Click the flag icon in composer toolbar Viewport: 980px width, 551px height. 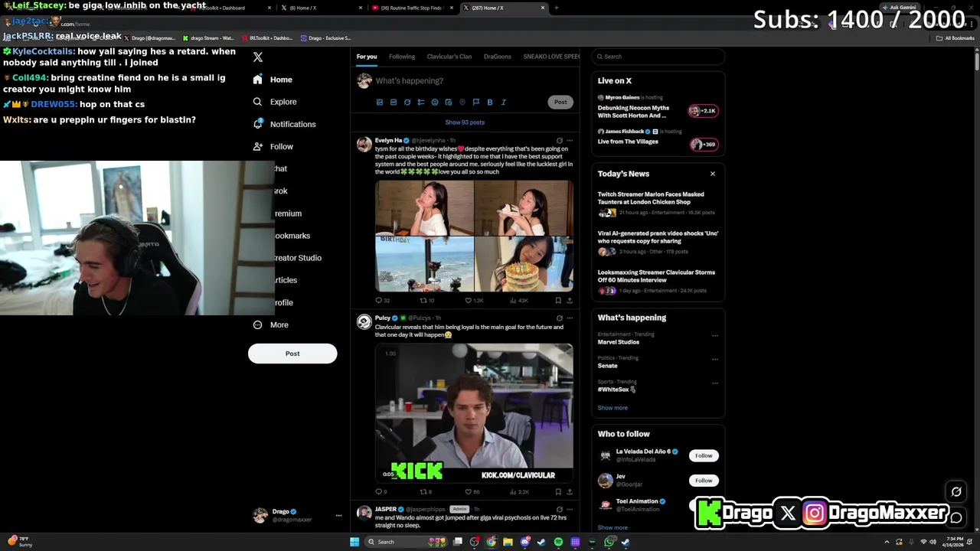coord(476,102)
